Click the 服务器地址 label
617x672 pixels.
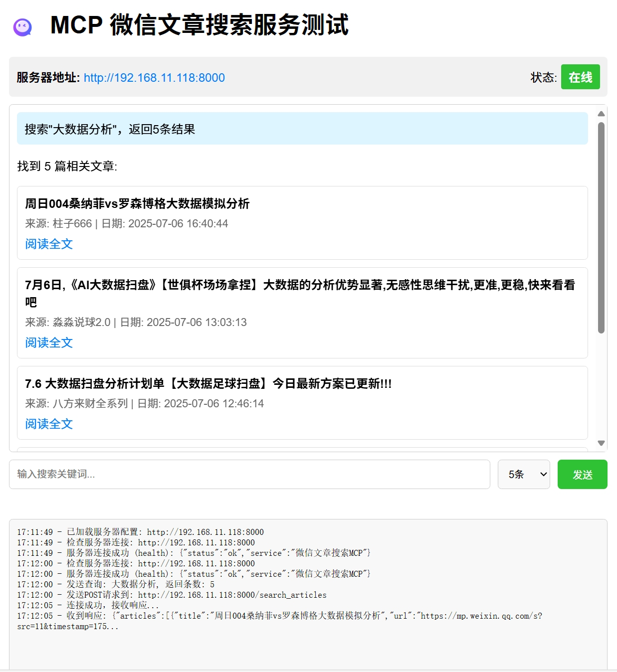[48, 78]
